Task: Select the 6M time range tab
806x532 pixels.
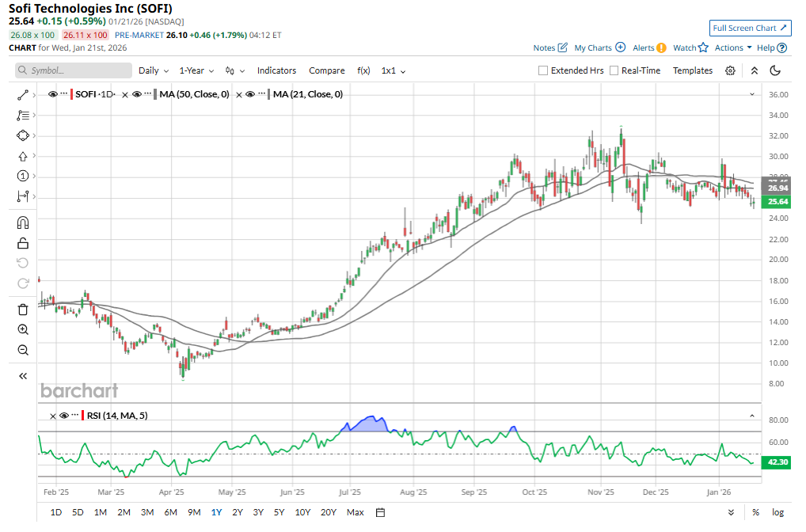Action: (x=170, y=512)
